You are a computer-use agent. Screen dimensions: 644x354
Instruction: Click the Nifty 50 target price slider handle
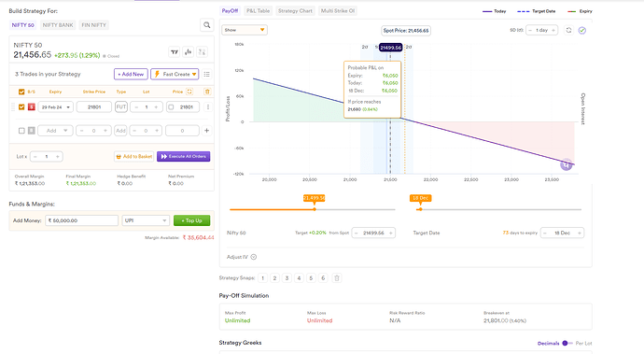coord(315,209)
